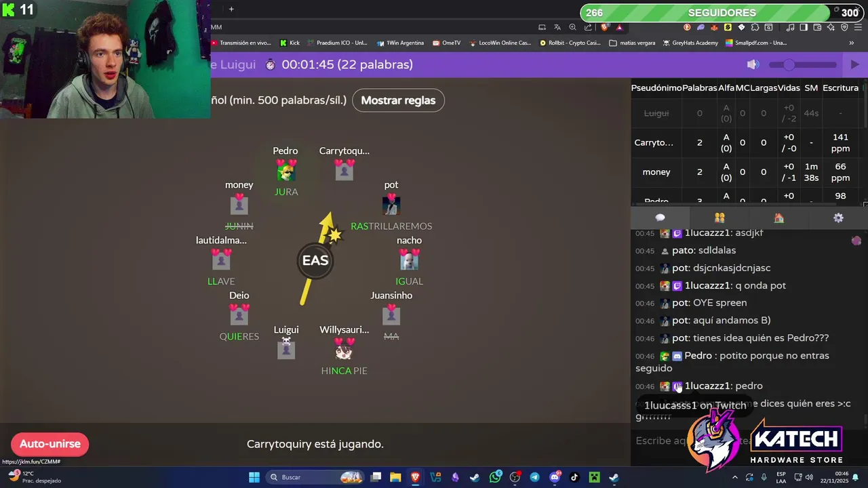Click the EAS syllable bomb
Image resolution: width=868 pixels, height=488 pixels.
coord(315,260)
